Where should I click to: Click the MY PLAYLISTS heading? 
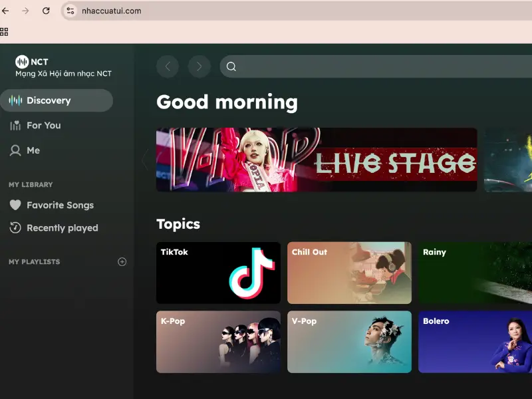(35, 262)
